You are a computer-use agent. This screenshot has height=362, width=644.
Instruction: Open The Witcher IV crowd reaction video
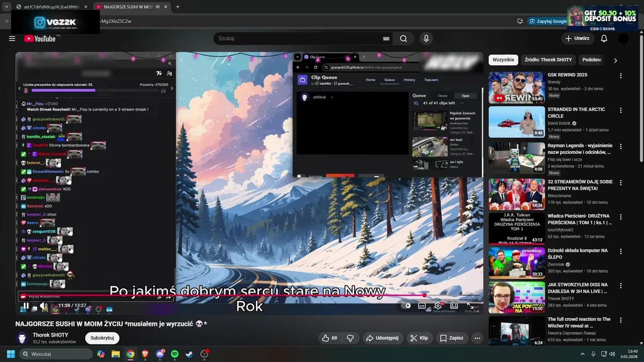point(580,322)
